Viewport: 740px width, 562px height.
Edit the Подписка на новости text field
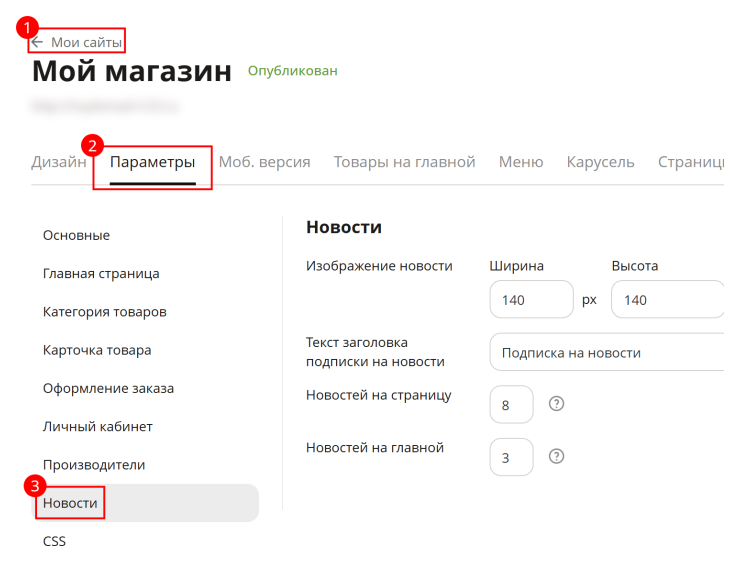coord(607,352)
